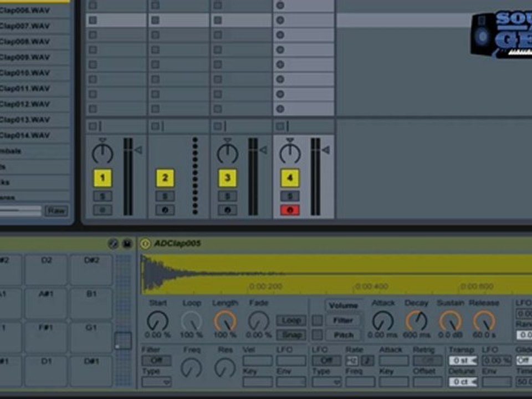Click the track 4 volume fader handle
The image size is (532, 399).
click(x=326, y=150)
